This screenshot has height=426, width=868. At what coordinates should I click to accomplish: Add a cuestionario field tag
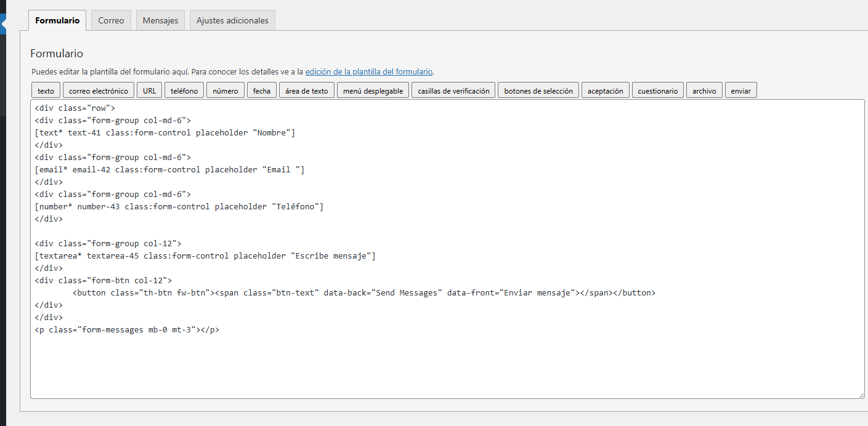pyautogui.click(x=657, y=90)
